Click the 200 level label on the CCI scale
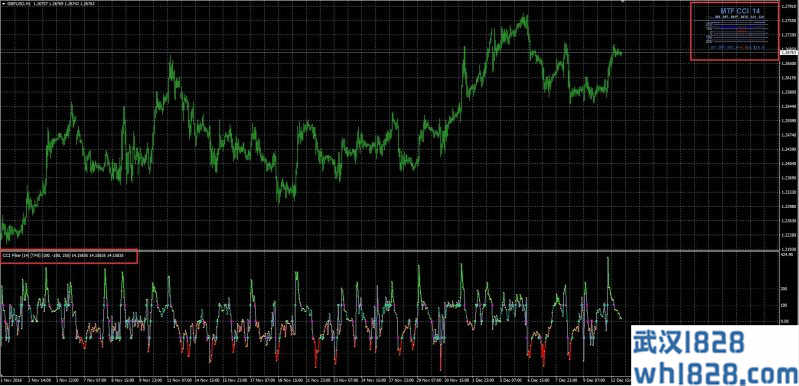The image size is (799, 386). tap(785, 288)
